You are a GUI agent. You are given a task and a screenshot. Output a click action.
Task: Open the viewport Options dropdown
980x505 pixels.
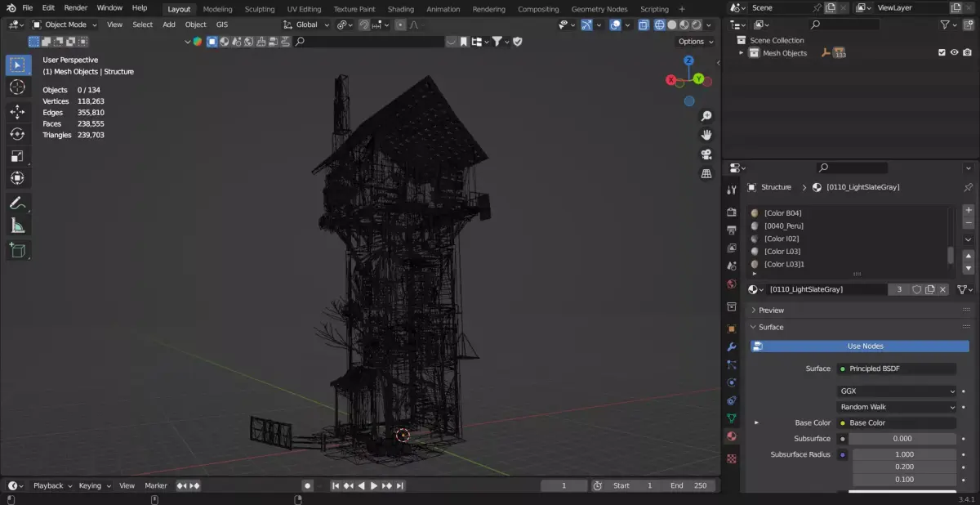(695, 42)
